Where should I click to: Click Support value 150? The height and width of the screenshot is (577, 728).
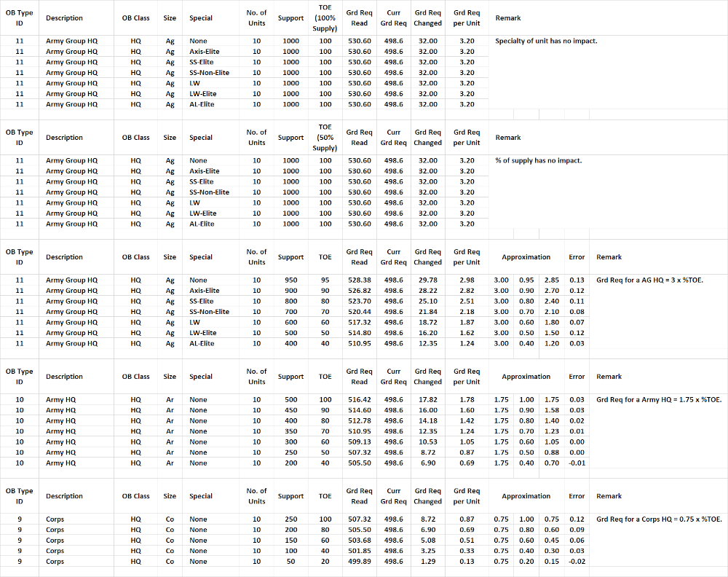click(x=290, y=541)
